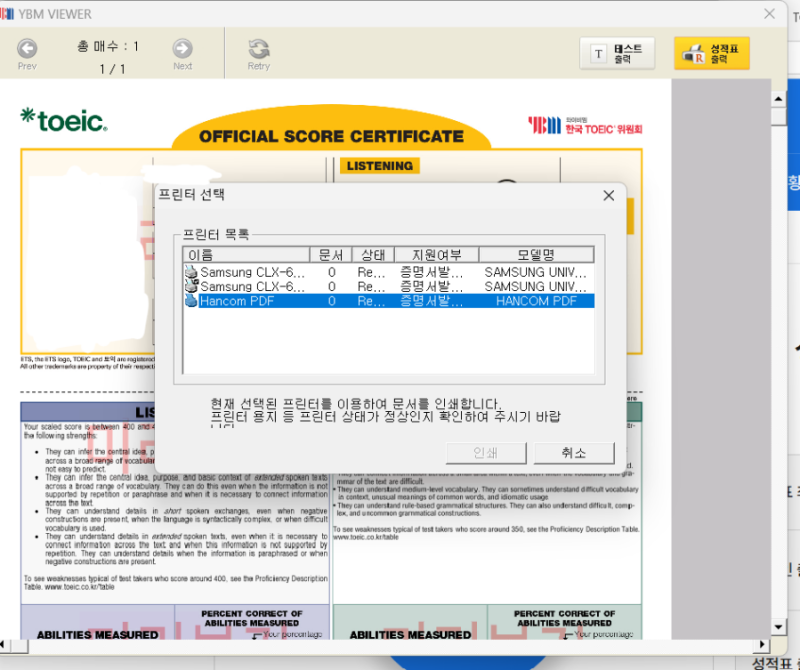
Task: Select the first Samsung CLX-6 printer
Action: [389, 272]
